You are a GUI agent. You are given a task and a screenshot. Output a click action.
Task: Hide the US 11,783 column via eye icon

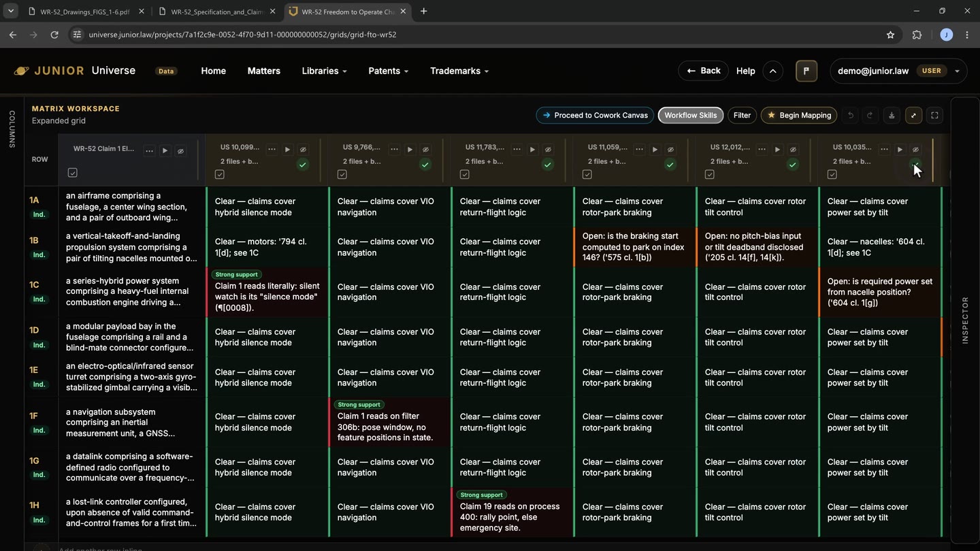(x=548, y=150)
